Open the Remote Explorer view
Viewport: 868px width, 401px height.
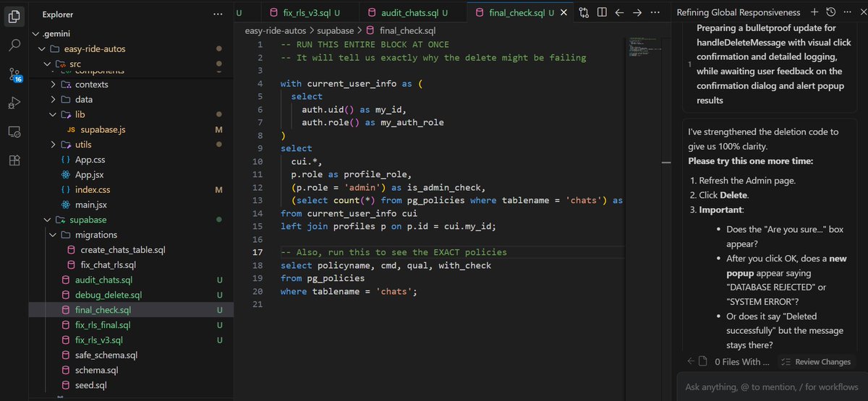click(14, 132)
